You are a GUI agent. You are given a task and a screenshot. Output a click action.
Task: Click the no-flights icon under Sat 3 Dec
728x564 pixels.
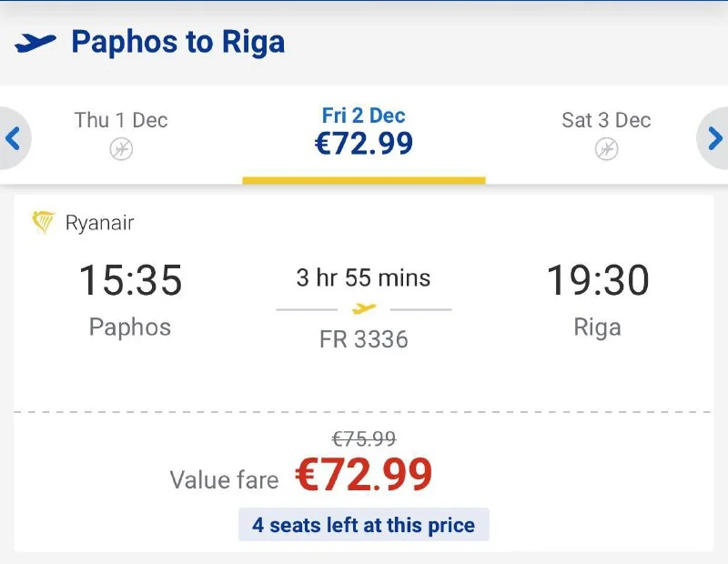click(607, 149)
